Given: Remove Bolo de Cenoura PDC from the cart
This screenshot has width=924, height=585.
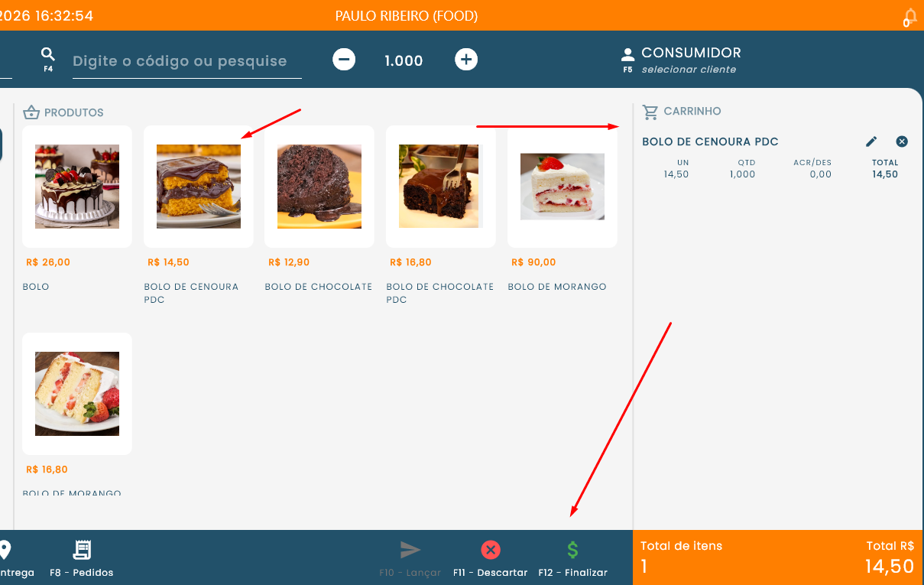Looking at the screenshot, I should (x=902, y=141).
